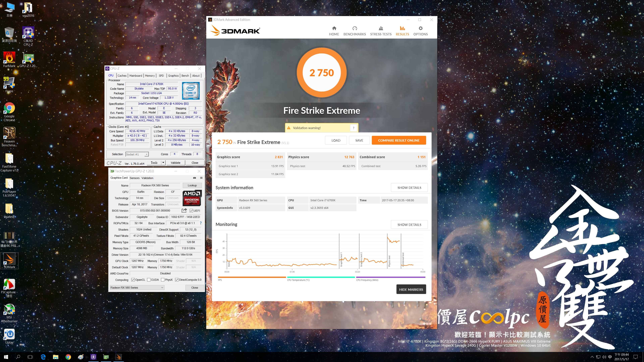Open Task View from taskbar
644x362 pixels.
tap(30, 357)
